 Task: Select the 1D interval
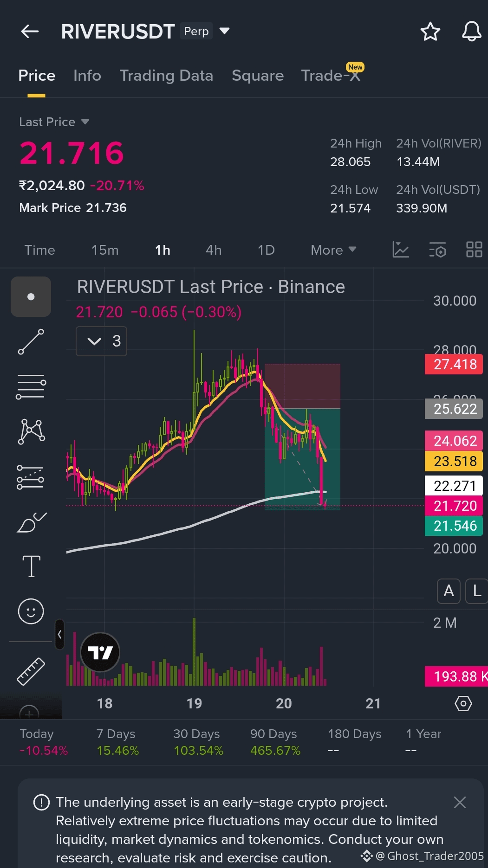[x=266, y=250]
